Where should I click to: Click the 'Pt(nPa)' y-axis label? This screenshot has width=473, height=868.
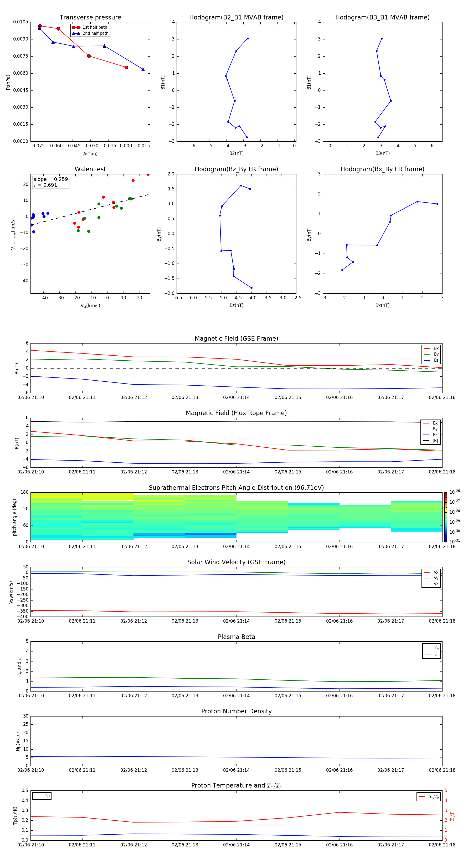coord(8,82)
